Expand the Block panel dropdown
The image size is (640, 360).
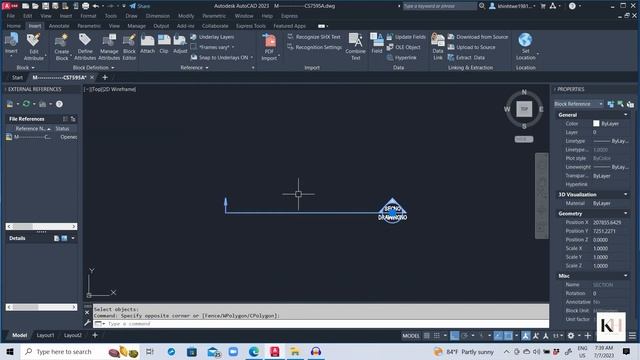click(25, 68)
